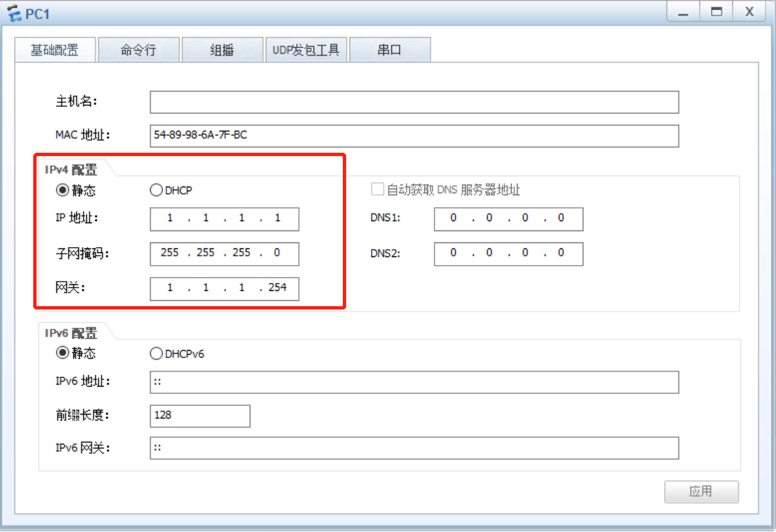Click the last octet 254 of 网关
This screenshot has height=532, width=776.
(277, 288)
